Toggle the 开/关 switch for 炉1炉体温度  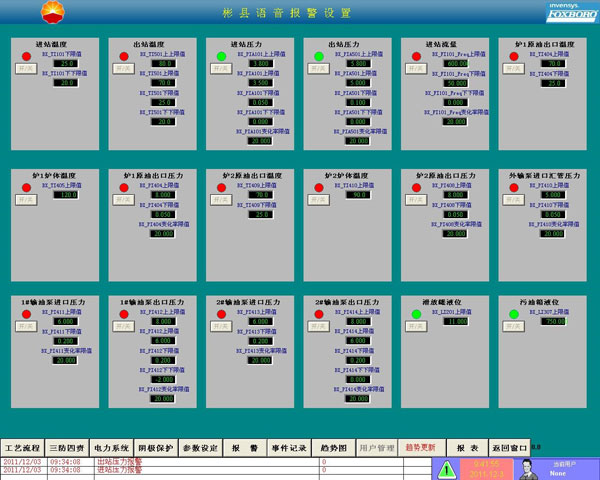pos(26,199)
